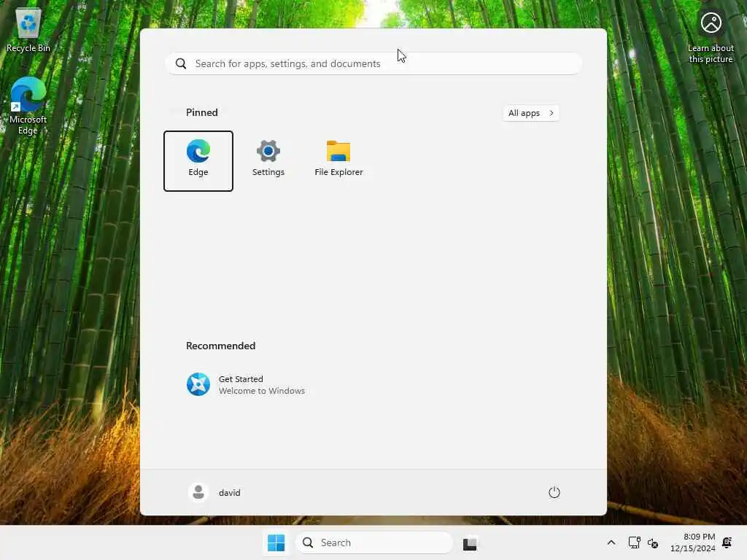Click Learn about this picture icon
The width and height of the screenshot is (747, 560).
coord(711,37)
